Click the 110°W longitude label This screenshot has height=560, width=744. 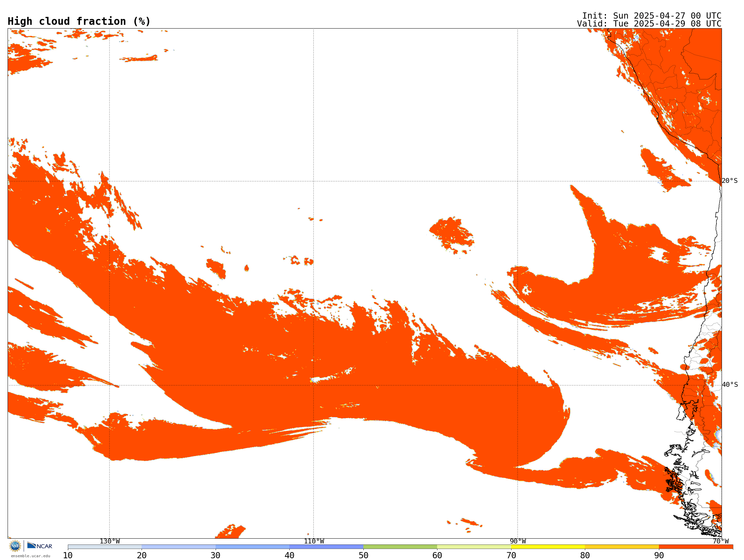314,541
